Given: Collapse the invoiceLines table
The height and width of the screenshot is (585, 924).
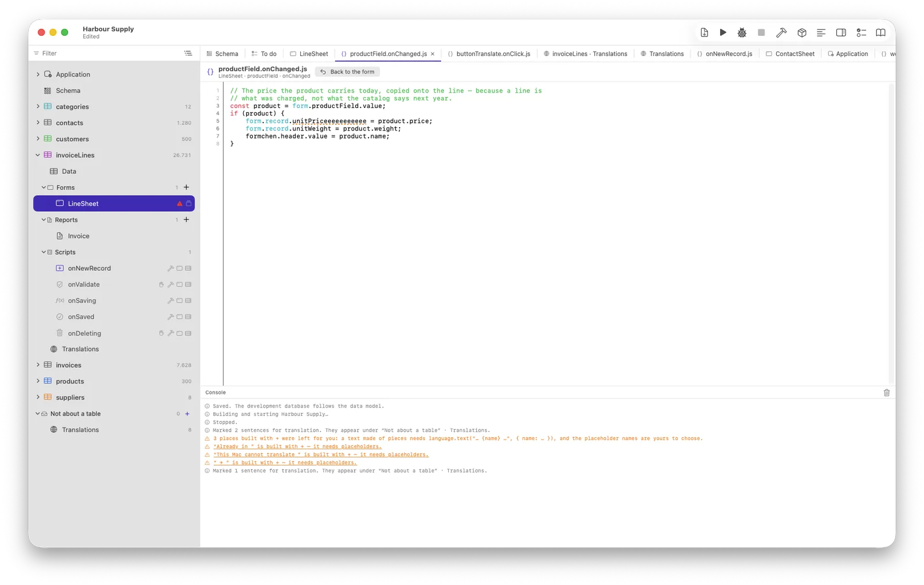Looking at the screenshot, I should (38, 155).
